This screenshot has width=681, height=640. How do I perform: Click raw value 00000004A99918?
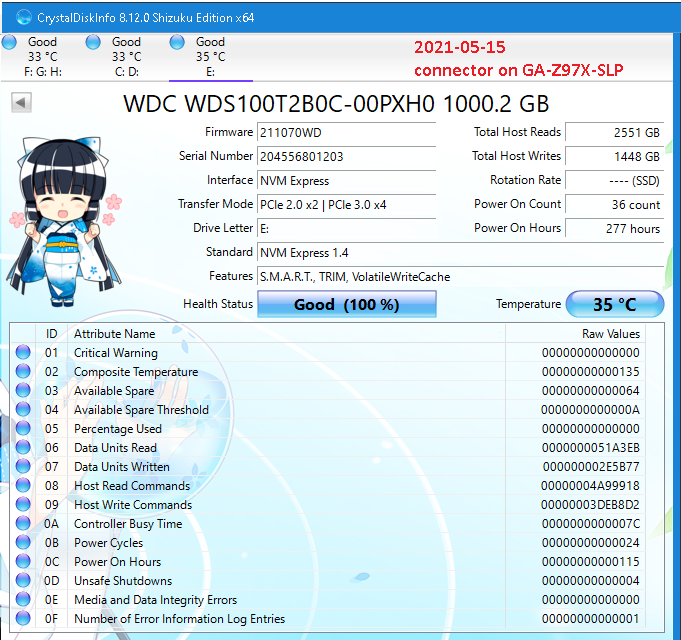click(590, 485)
